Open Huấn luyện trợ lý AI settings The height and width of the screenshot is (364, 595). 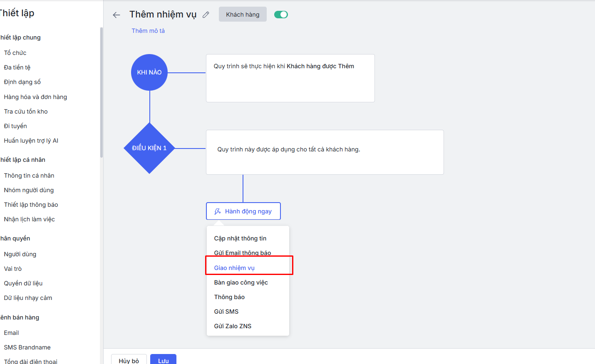click(31, 141)
